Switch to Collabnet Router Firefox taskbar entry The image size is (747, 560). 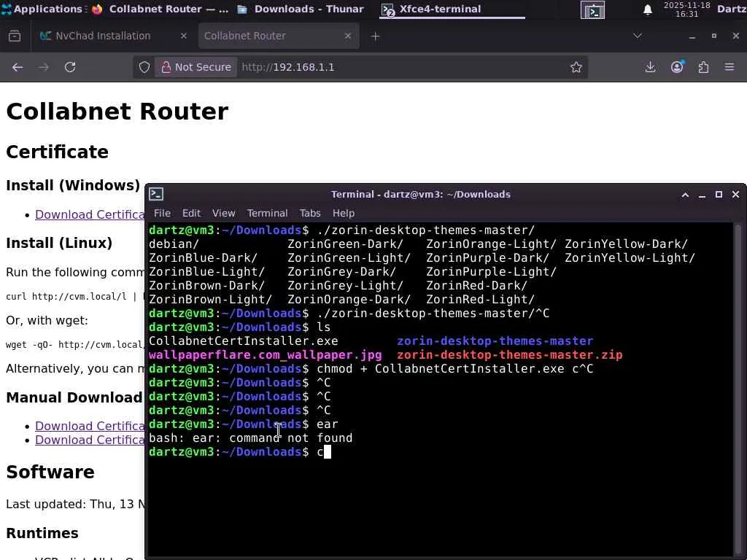(x=160, y=9)
